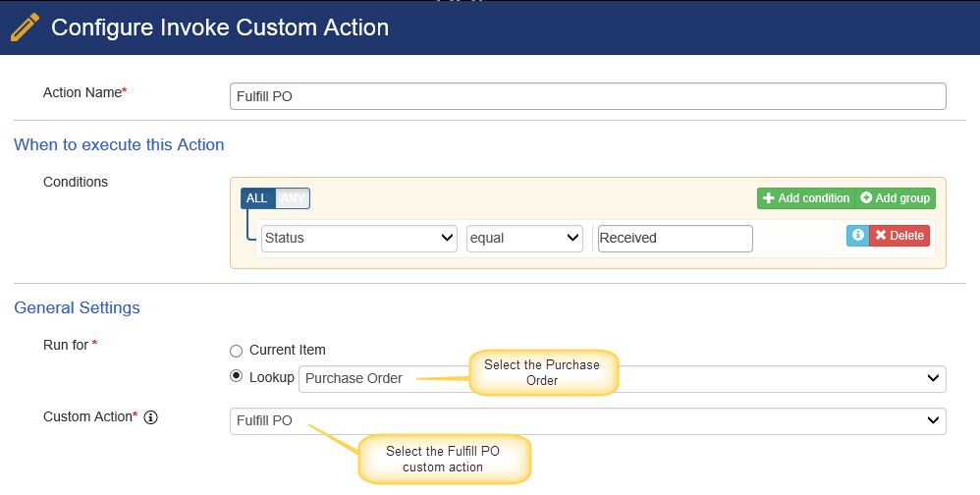Open the Status field dropdown
The height and width of the screenshot is (495, 980).
(359, 238)
